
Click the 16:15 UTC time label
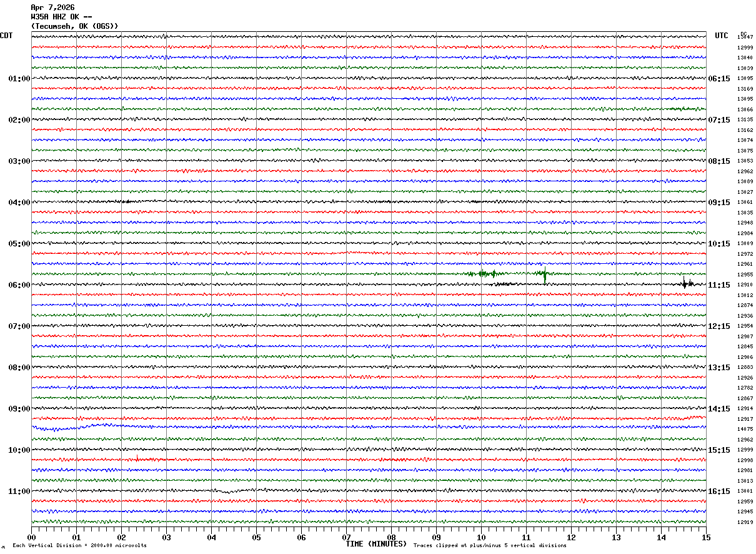(x=719, y=491)
